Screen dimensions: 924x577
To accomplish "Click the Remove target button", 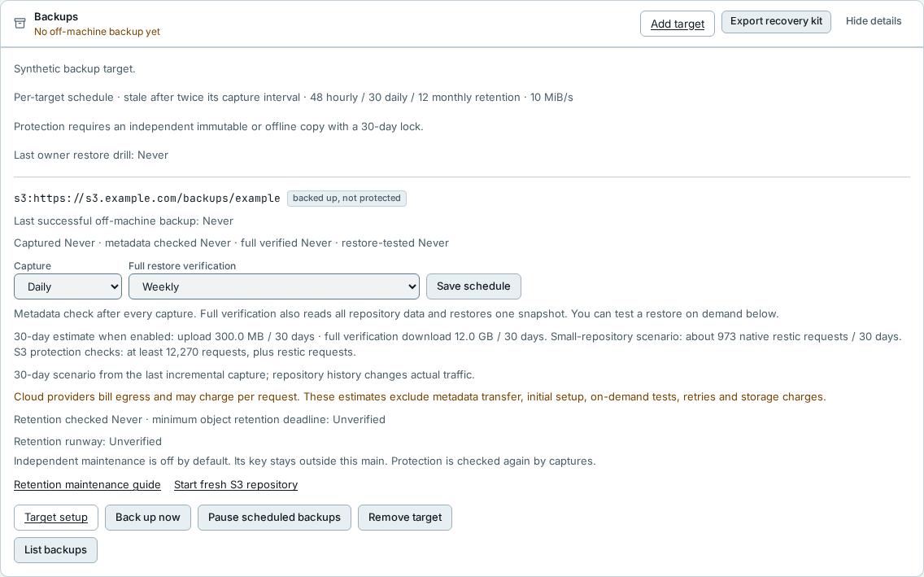I will 405,518.
